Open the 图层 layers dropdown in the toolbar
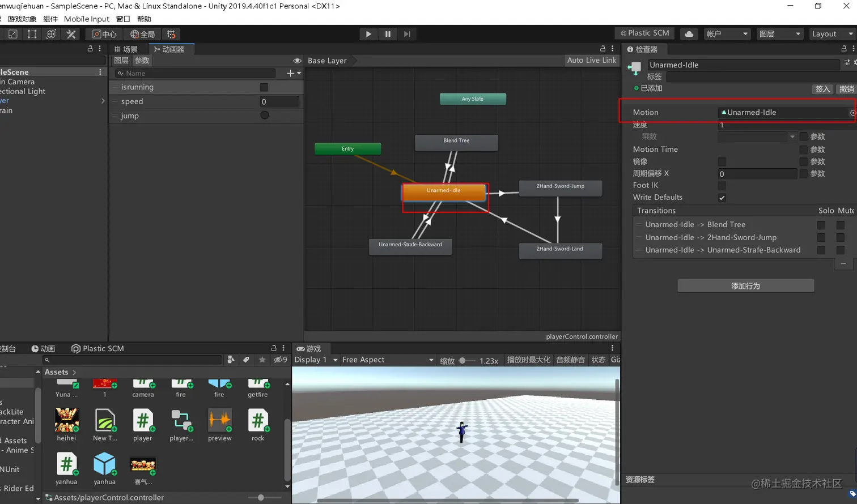Image resolution: width=857 pixels, height=504 pixels. [x=780, y=34]
